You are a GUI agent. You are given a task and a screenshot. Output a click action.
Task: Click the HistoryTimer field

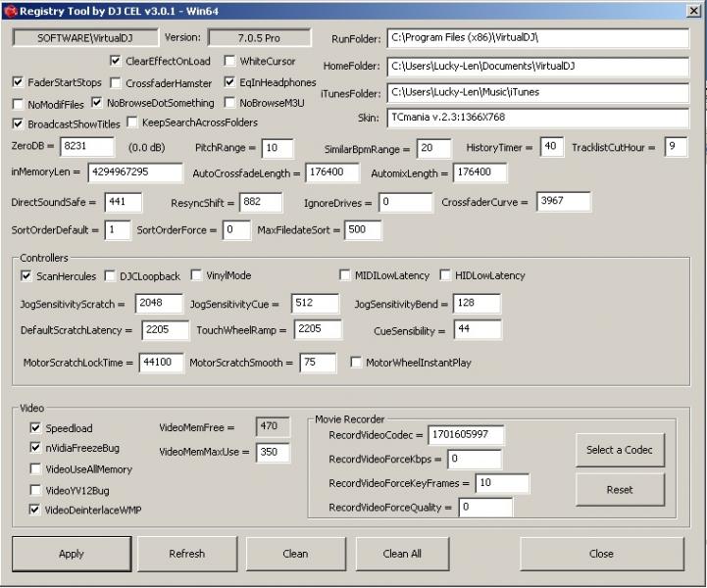551,146
